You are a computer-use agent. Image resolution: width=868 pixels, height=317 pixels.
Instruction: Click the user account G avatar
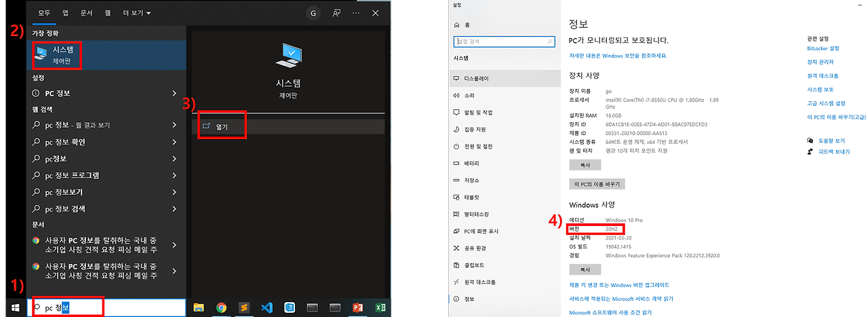click(x=313, y=13)
